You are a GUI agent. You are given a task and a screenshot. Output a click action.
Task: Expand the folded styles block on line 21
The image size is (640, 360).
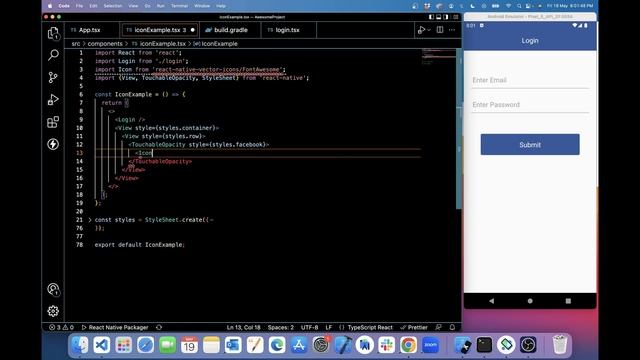90,220
